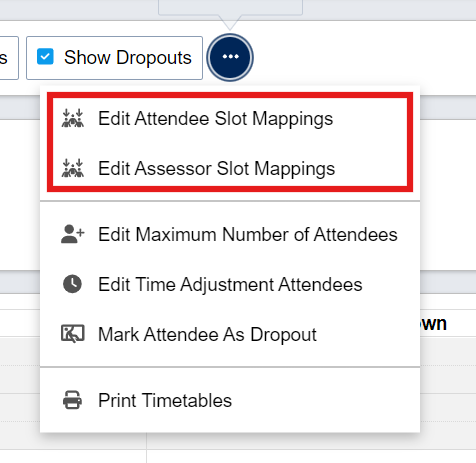Select Edit Attendee Slot Mappings
476x463 pixels.
(x=230, y=119)
